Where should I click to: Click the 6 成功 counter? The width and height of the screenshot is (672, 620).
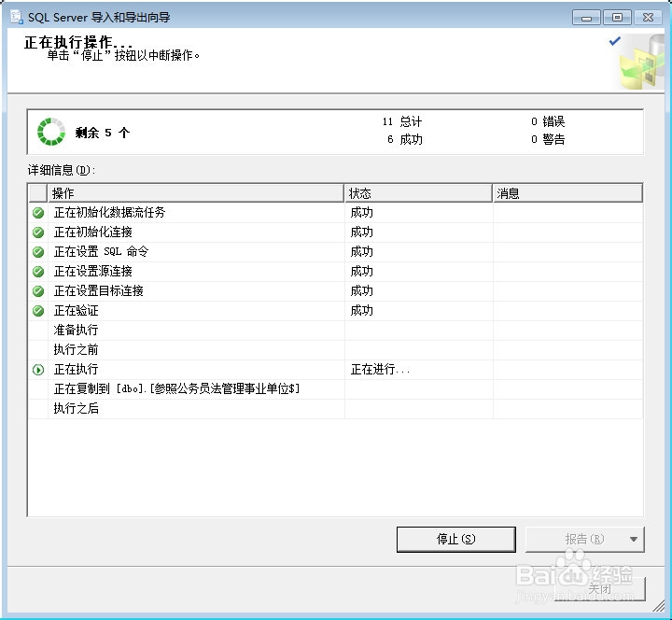404,140
